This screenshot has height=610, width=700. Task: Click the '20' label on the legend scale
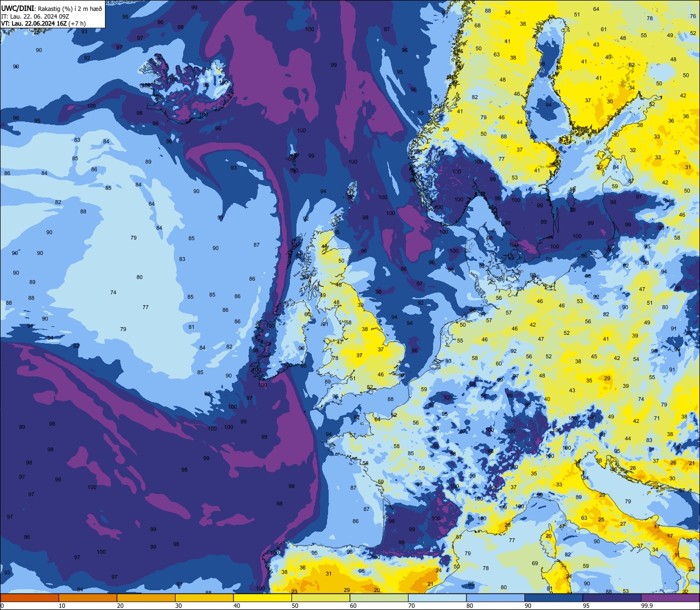coord(120,606)
